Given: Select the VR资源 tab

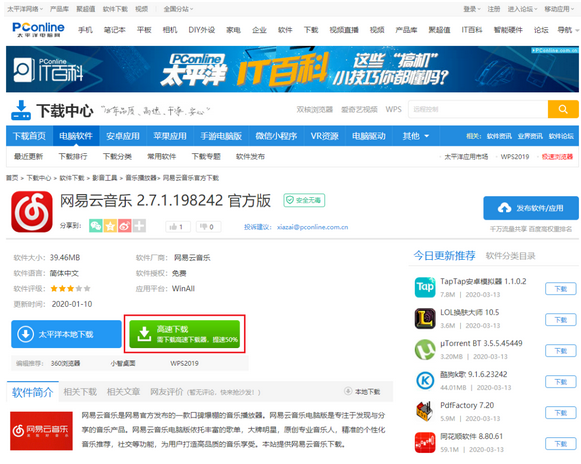Looking at the screenshot, I should [x=325, y=136].
